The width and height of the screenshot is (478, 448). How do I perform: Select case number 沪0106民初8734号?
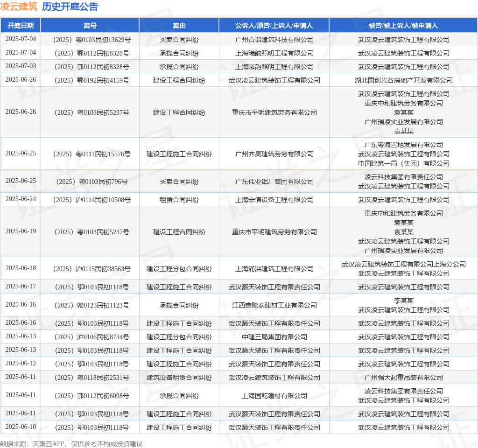pyautogui.click(x=92, y=337)
